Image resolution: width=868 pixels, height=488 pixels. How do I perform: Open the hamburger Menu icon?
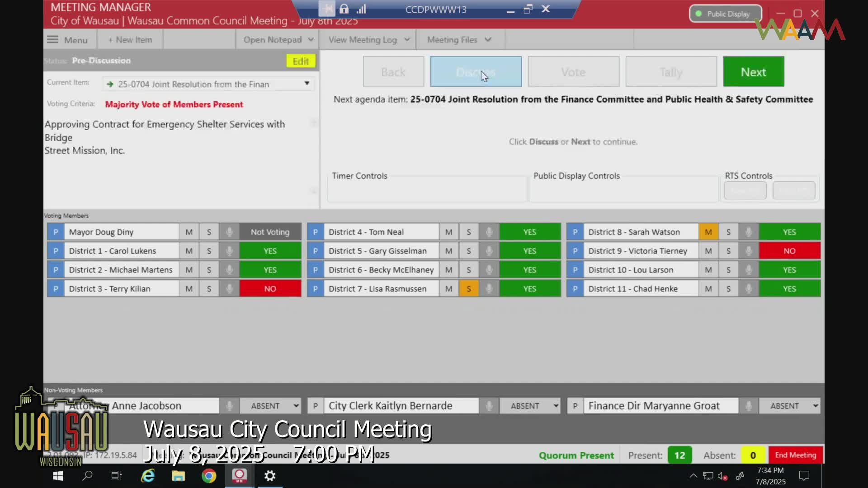53,40
